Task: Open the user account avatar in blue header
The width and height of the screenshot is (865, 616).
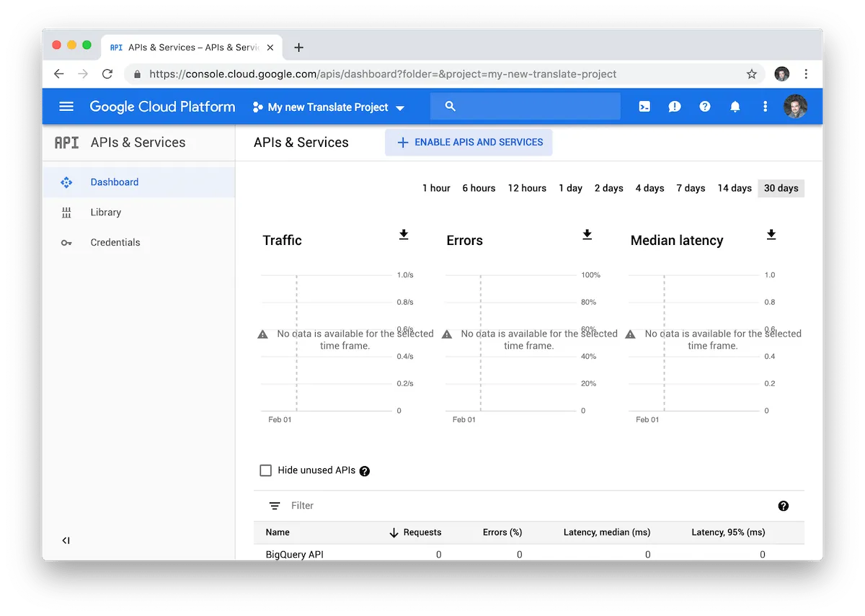Action: [x=795, y=107]
